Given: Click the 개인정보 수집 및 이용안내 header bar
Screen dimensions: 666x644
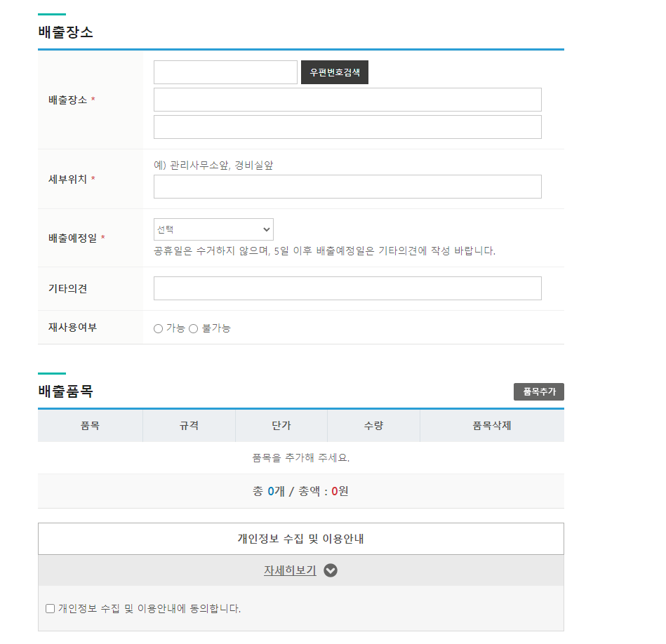Looking at the screenshot, I should pyautogui.click(x=300, y=537).
